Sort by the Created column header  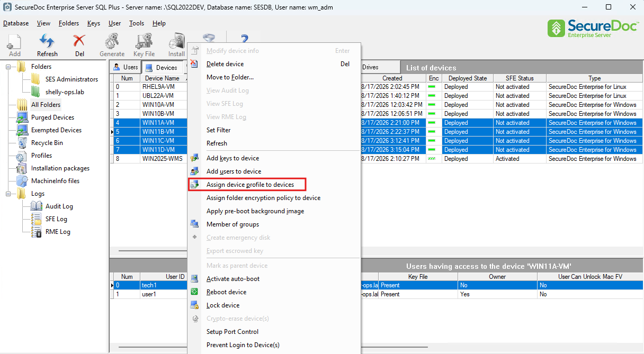click(392, 78)
